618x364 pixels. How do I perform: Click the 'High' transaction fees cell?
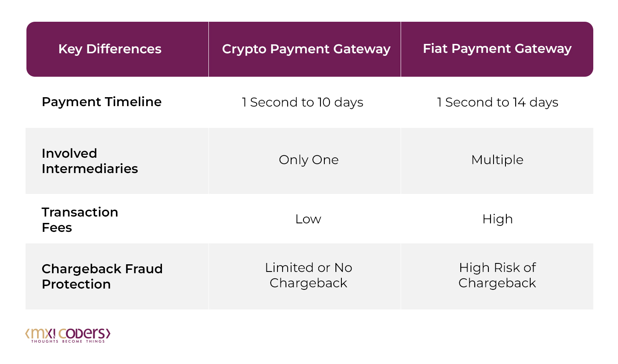[x=497, y=219]
